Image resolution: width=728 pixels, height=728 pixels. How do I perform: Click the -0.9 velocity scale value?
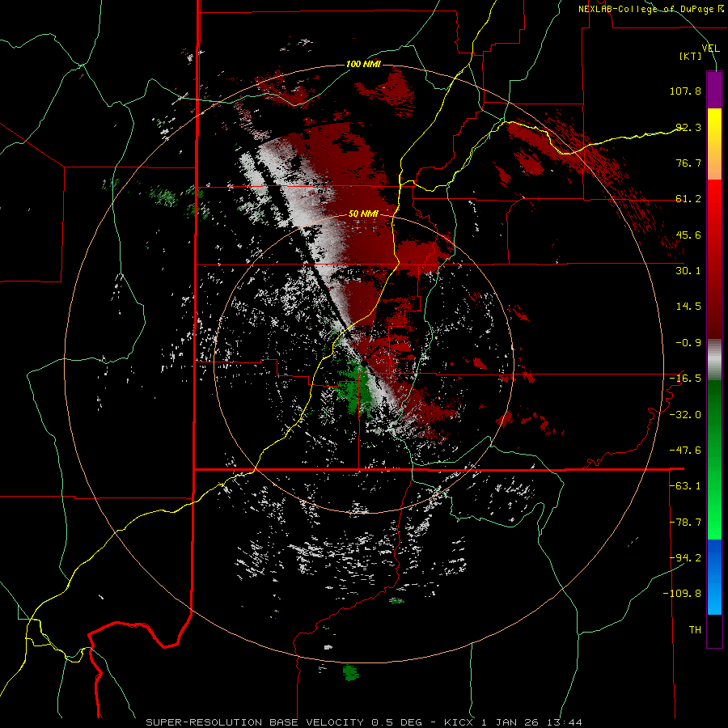click(688, 343)
